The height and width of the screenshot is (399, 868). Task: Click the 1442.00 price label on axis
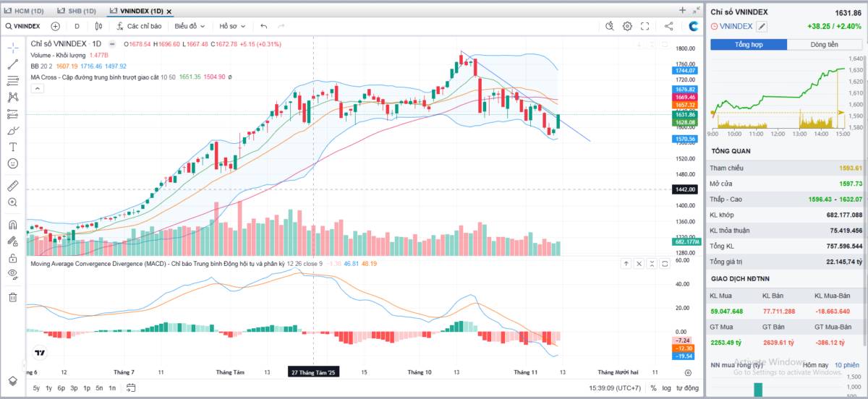685,189
